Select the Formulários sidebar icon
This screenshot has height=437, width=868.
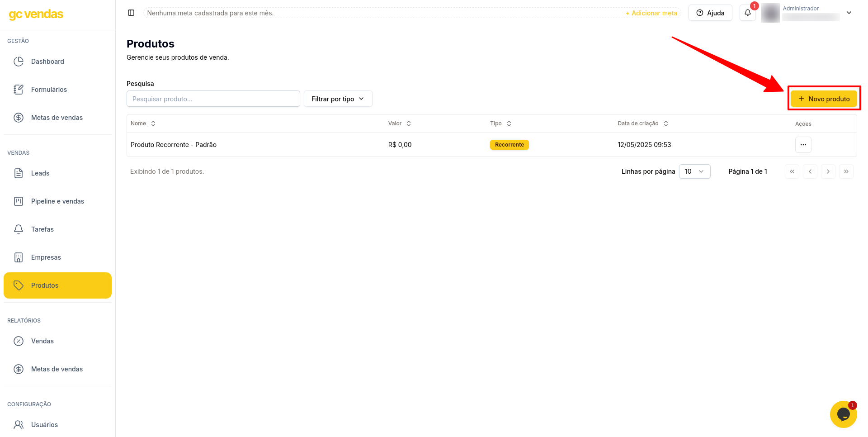[49, 89]
